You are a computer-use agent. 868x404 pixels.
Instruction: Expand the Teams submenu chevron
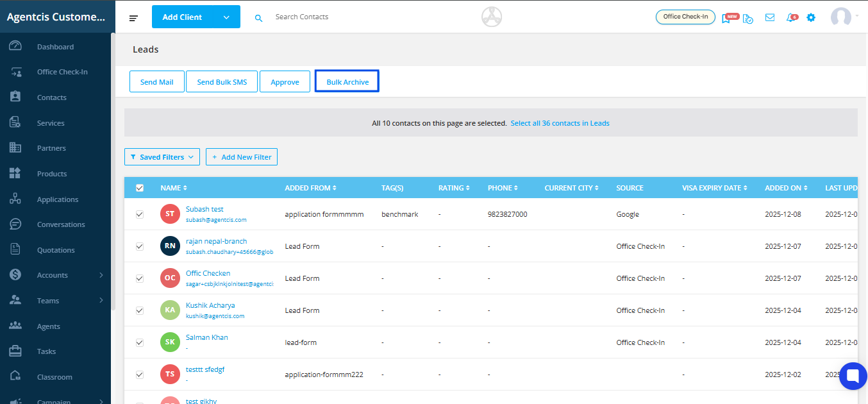point(101,300)
